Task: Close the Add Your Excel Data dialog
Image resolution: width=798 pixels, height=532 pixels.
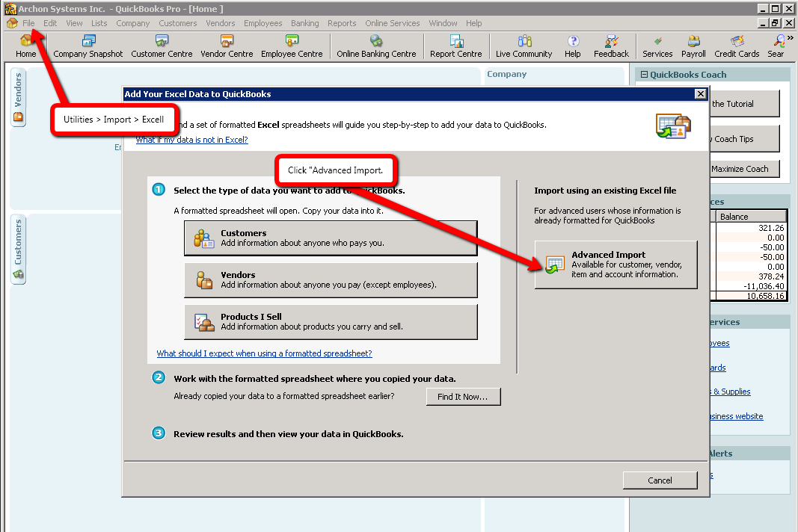Action: coord(700,93)
